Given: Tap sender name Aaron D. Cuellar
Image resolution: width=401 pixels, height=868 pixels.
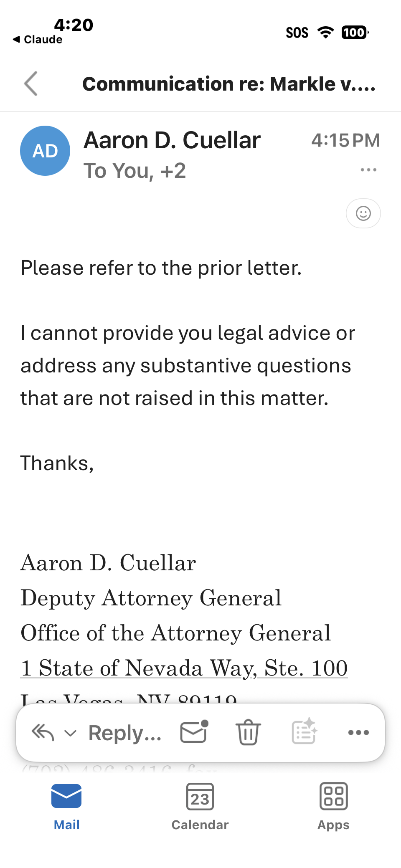Looking at the screenshot, I should point(172,140).
